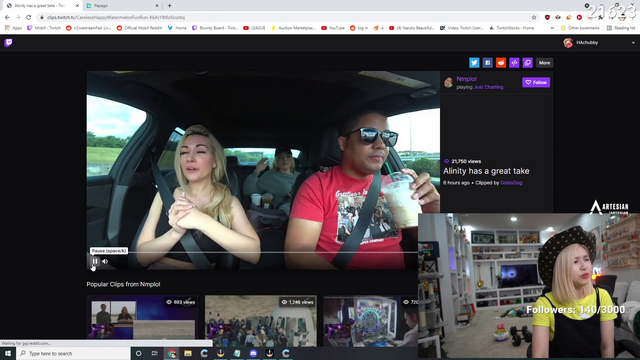Open the Just Chatting category link
This screenshot has height=360, width=640.
pyautogui.click(x=489, y=87)
